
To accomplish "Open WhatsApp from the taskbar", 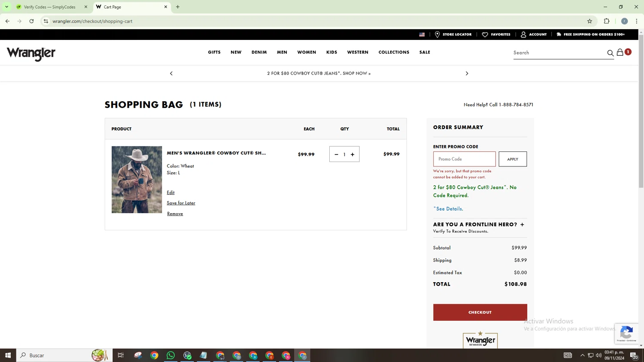I will [x=171, y=355].
